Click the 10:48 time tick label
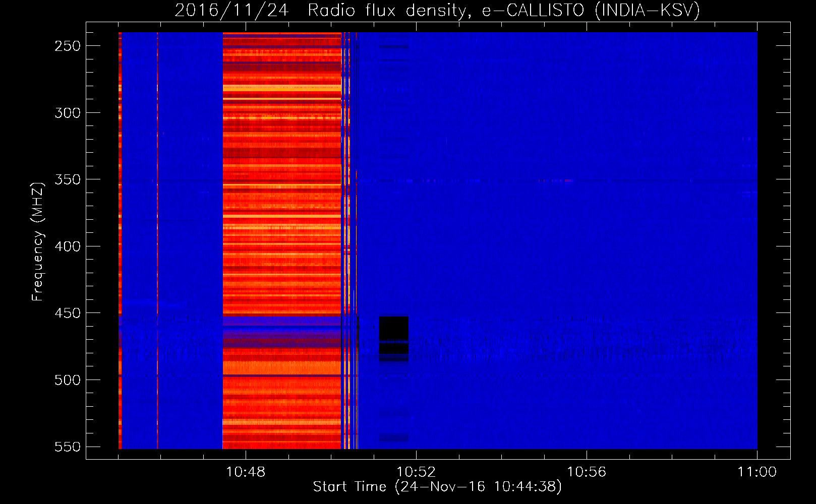 (x=246, y=472)
